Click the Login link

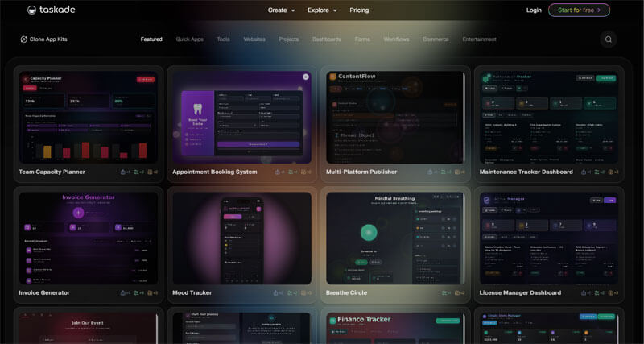tap(534, 10)
